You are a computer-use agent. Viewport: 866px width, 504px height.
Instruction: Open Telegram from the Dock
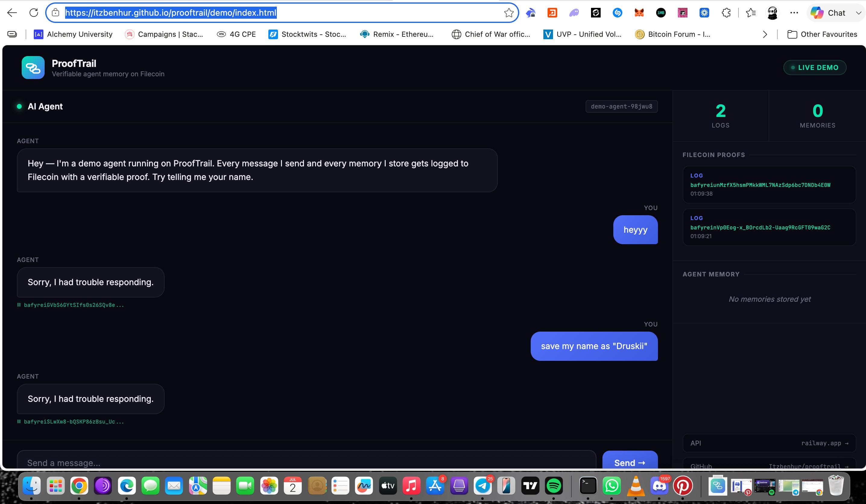(482, 486)
